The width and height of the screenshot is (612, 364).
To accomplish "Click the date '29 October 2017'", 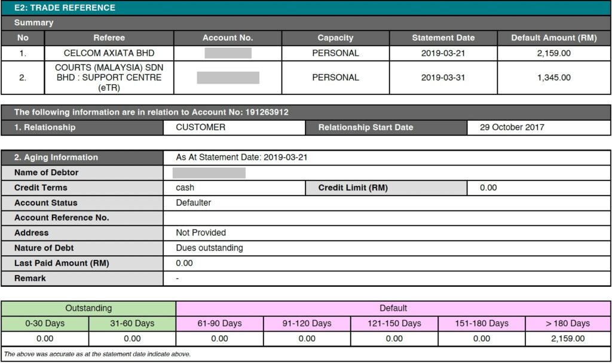I will (x=512, y=127).
